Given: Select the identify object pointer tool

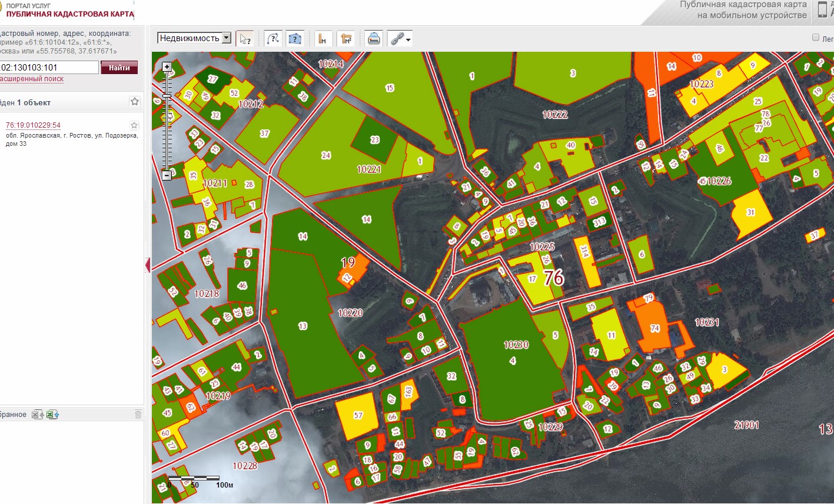Looking at the screenshot, I should point(245,39).
